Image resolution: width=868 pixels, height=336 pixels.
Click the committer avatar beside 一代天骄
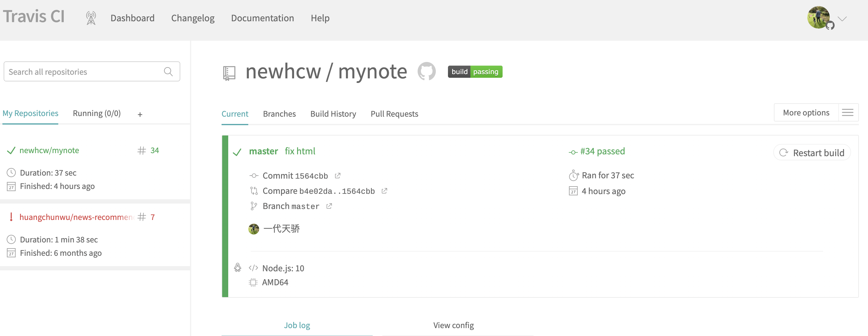[254, 229]
